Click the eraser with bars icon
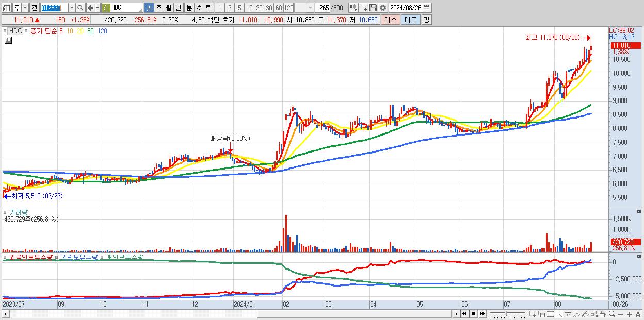Image resolution: width=644 pixels, height=320 pixels. (x=594, y=314)
